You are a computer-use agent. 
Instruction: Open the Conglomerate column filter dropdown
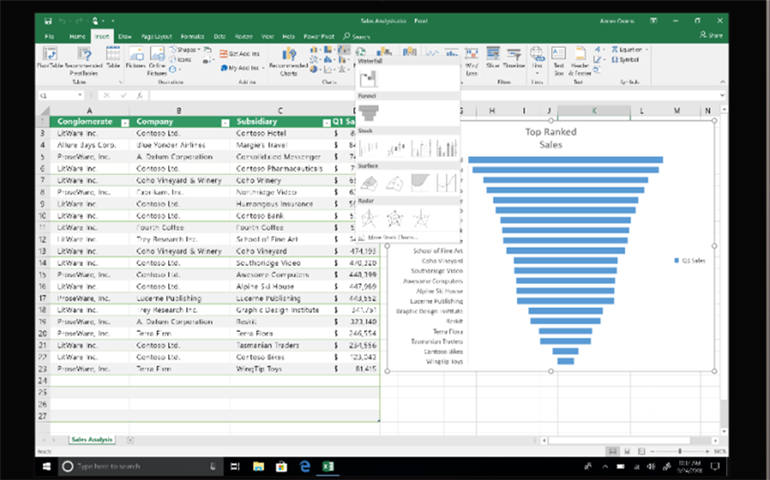click(x=125, y=123)
